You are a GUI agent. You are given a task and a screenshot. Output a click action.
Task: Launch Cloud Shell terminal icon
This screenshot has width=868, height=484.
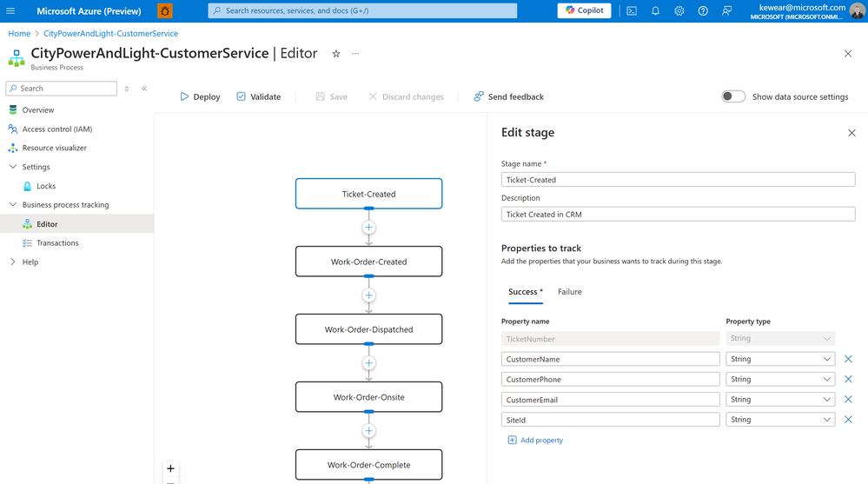point(632,10)
